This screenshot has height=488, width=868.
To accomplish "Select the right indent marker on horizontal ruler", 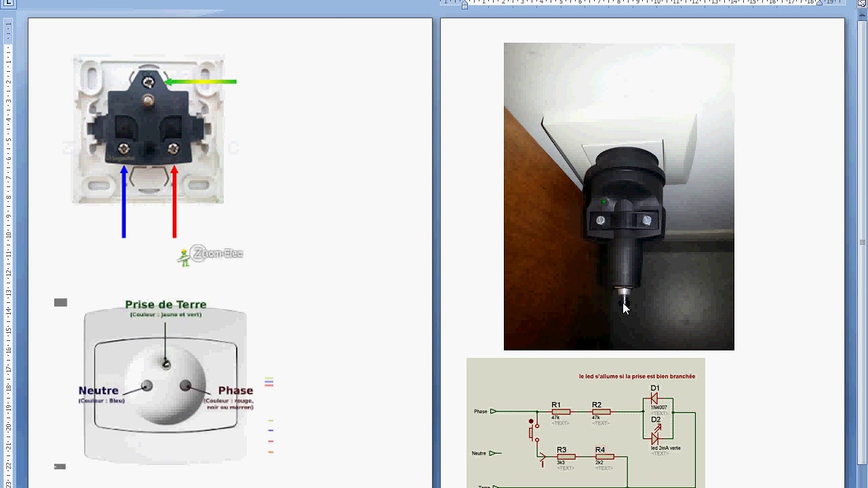I will pos(819,3).
